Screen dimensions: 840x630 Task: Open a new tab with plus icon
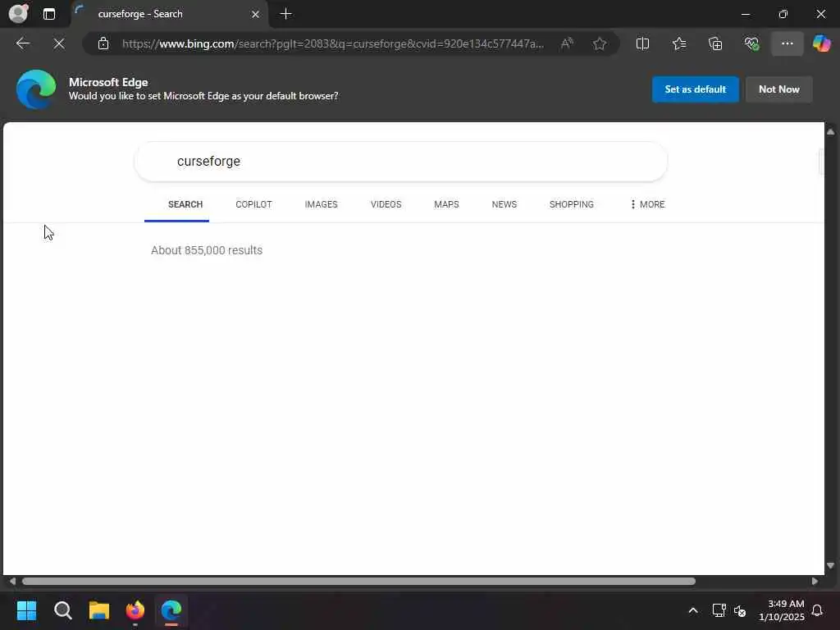(286, 14)
